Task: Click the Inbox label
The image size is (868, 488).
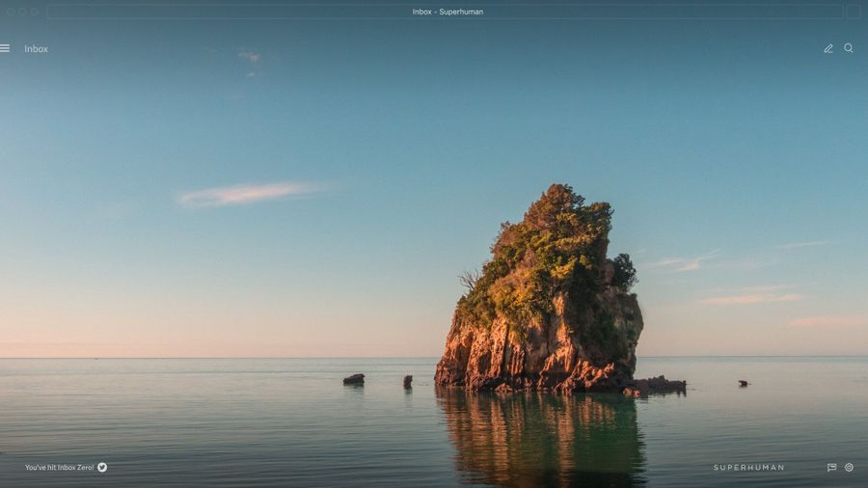Action: (x=36, y=48)
